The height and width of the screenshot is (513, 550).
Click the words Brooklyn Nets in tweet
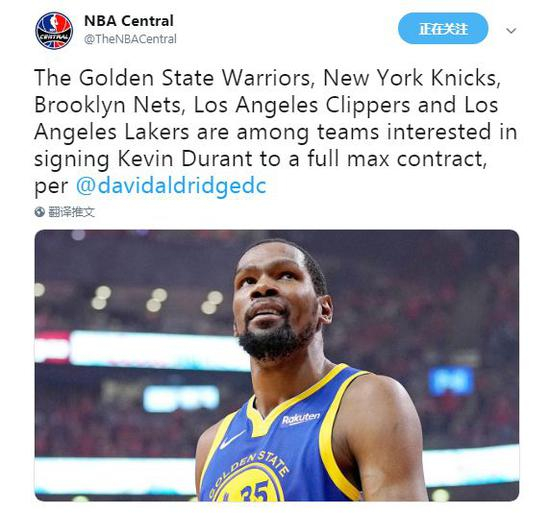coord(107,104)
